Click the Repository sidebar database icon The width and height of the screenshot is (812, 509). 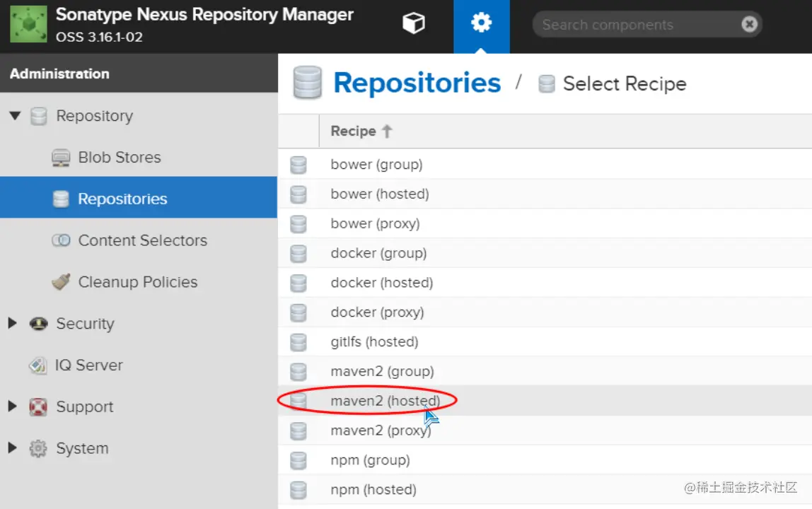(x=38, y=116)
